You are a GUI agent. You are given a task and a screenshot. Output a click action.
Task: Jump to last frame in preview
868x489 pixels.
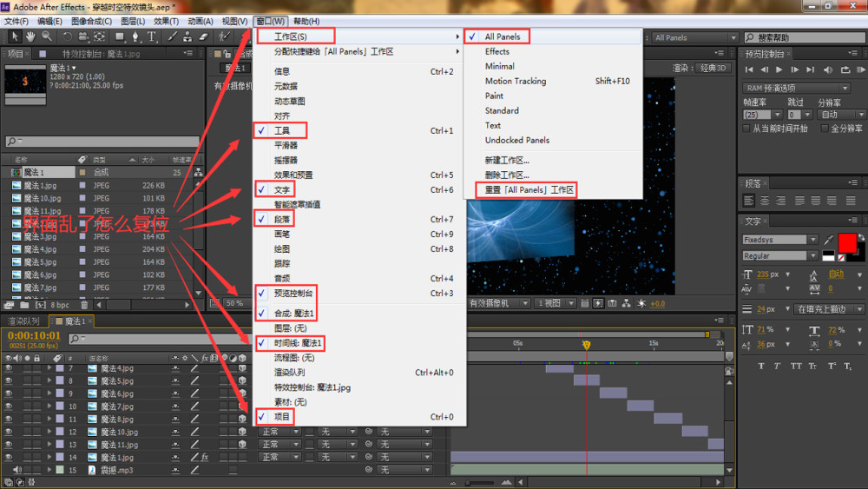(x=811, y=69)
